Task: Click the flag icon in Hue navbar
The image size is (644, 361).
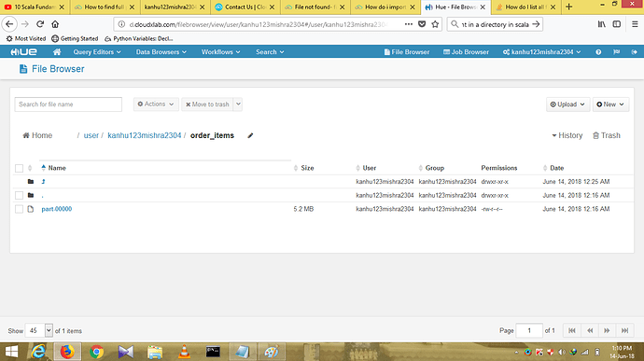Action: click(617, 52)
